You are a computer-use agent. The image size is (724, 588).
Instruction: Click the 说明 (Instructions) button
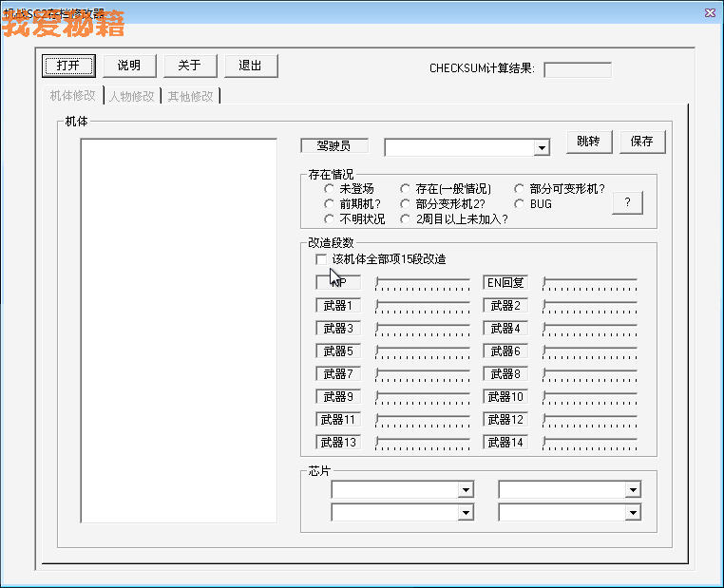[129, 66]
